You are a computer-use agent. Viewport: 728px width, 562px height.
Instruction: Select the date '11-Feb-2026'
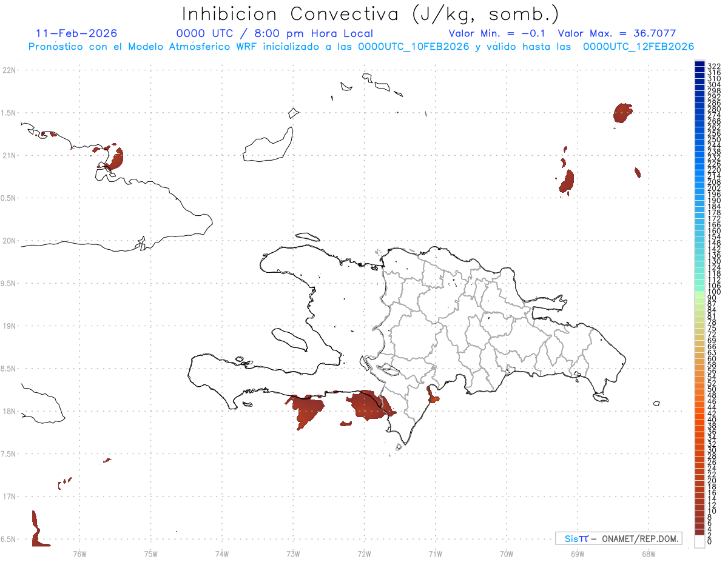[76, 33]
